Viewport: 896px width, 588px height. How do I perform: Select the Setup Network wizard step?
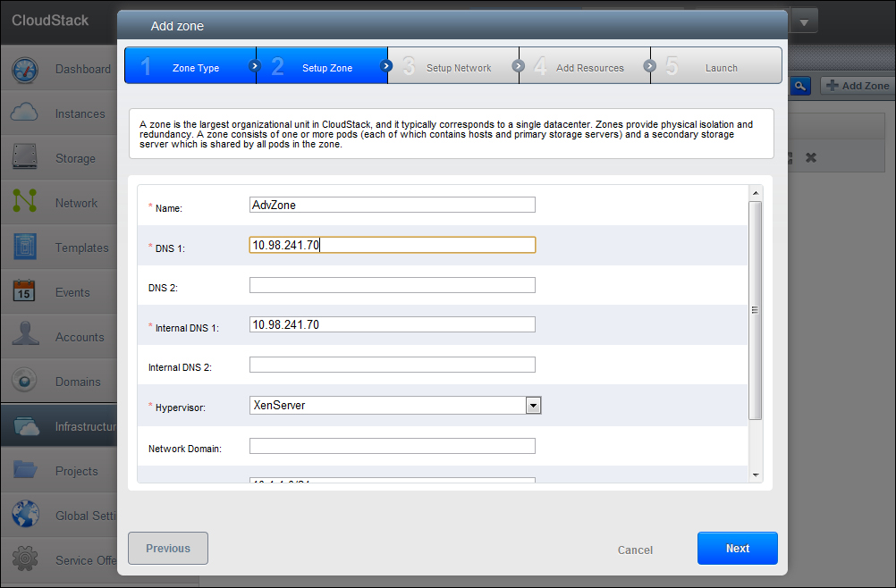pyautogui.click(x=453, y=67)
